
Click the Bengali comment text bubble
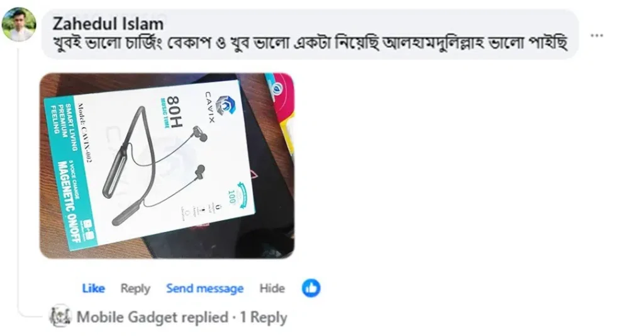(x=310, y=35)
